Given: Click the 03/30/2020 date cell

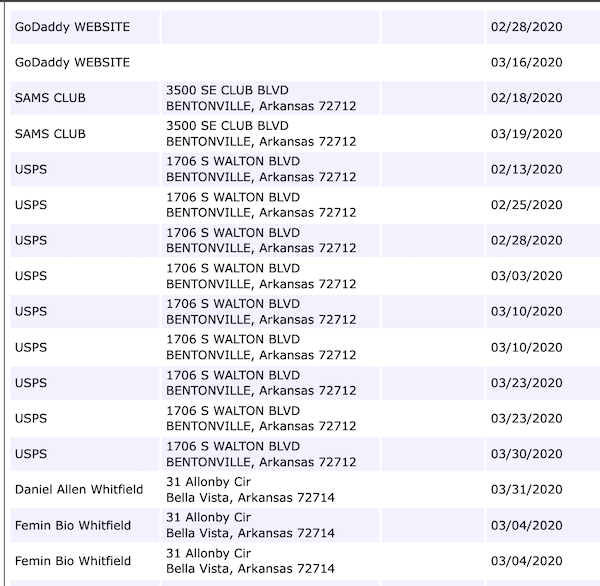Looking at the screenshot, I should pos(527,454).
